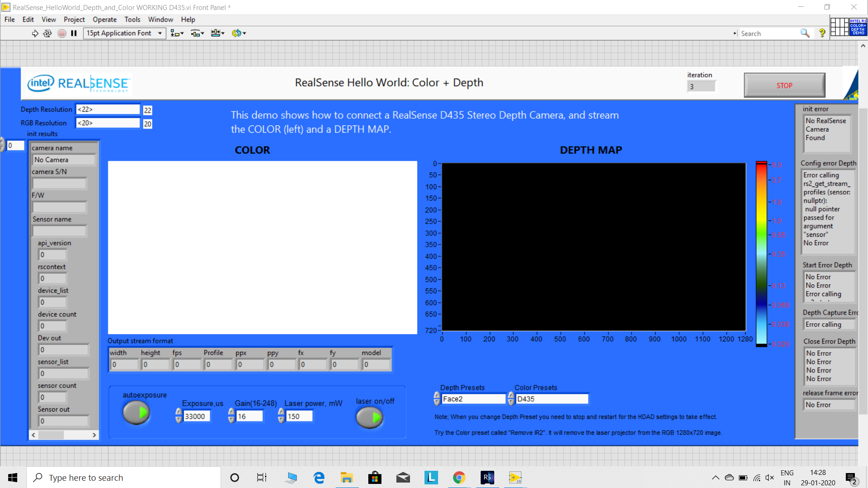Click the Abort Execution stop icon

62,33
